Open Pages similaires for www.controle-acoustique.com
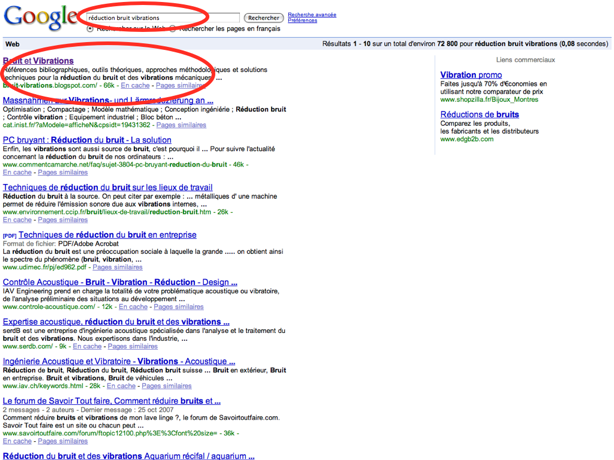614x460 pixels. coord(179,307)
